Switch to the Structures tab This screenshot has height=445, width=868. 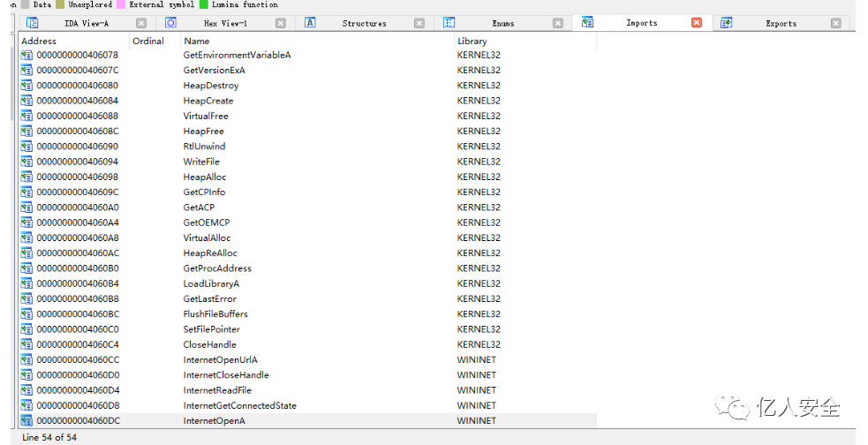(x=365, y=23)
